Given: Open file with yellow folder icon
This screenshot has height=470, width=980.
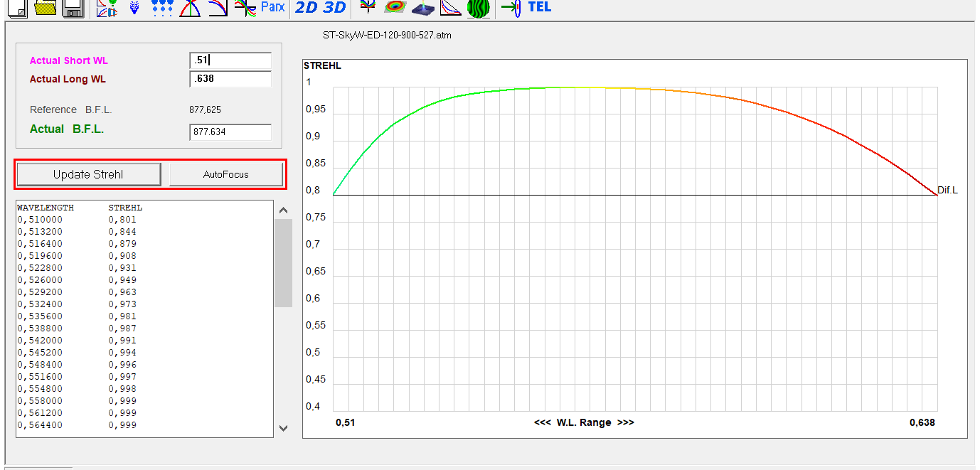Looking at the screenshot, I should point(46,8).
